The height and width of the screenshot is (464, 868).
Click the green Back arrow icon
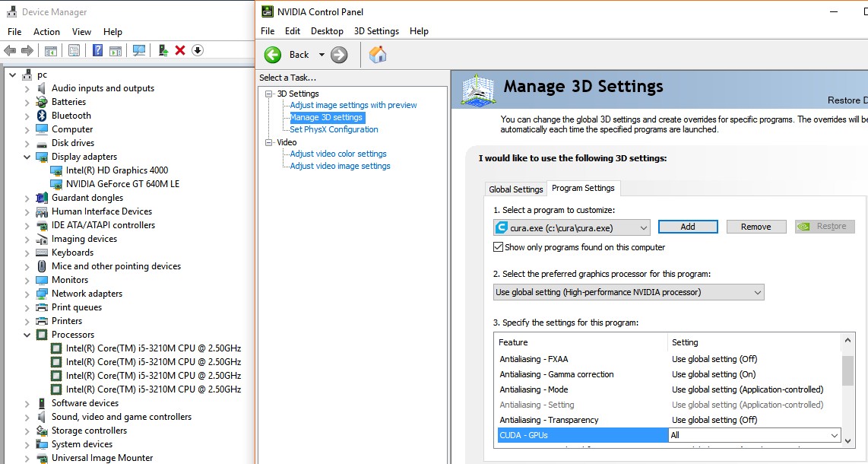pos(273,55)
